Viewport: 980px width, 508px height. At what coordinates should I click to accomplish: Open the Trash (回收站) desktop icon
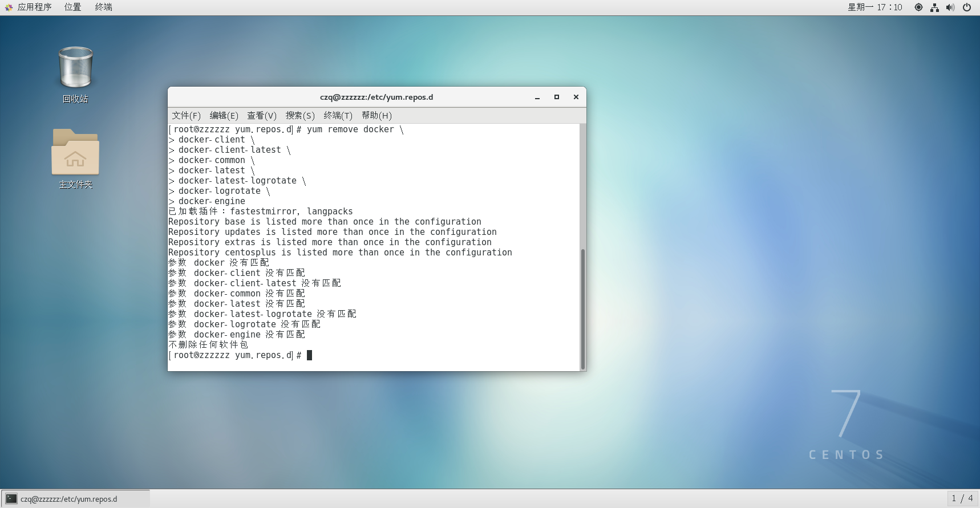click(75, 68)
